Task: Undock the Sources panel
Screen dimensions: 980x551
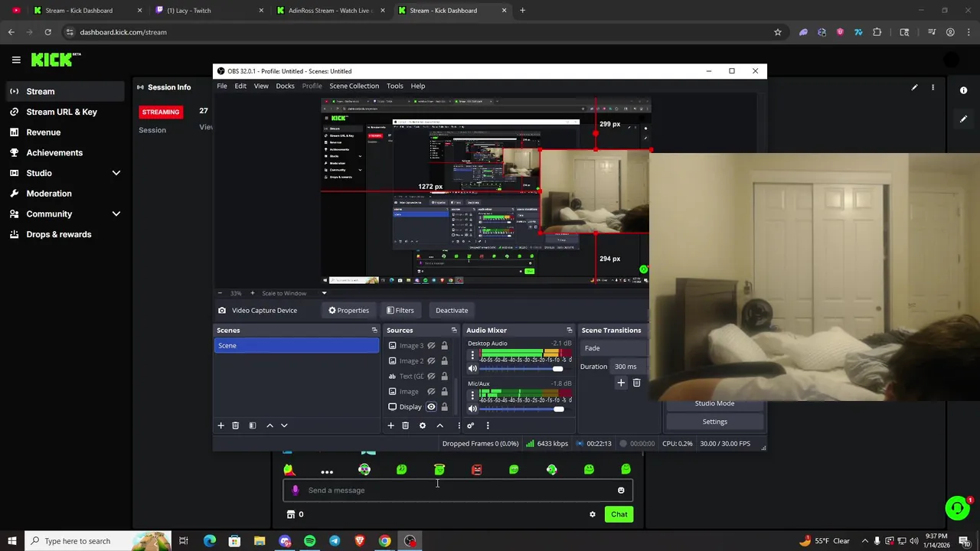Action: 454,331
